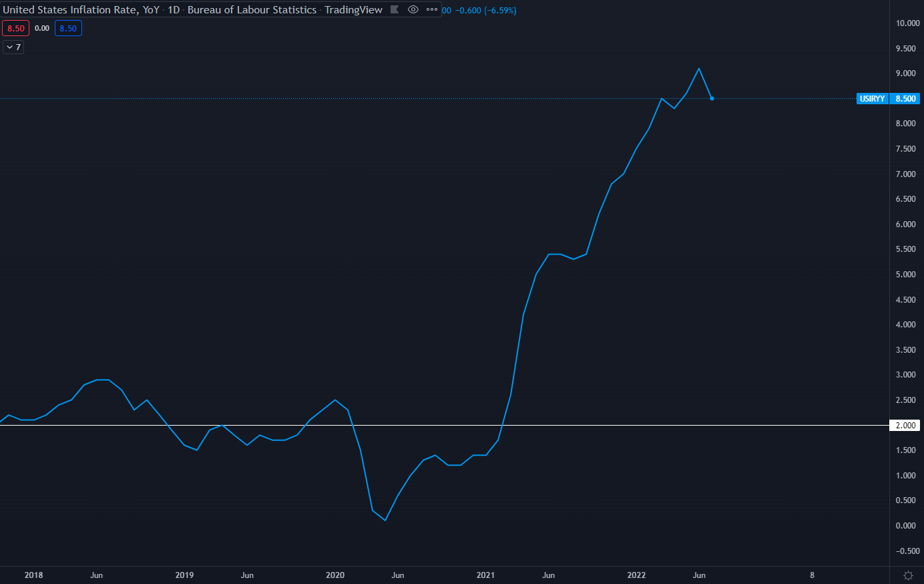Screen dimensions: 924x584
Task: Click the 0.00 spread value between prices
Action: tap(42, 28)
